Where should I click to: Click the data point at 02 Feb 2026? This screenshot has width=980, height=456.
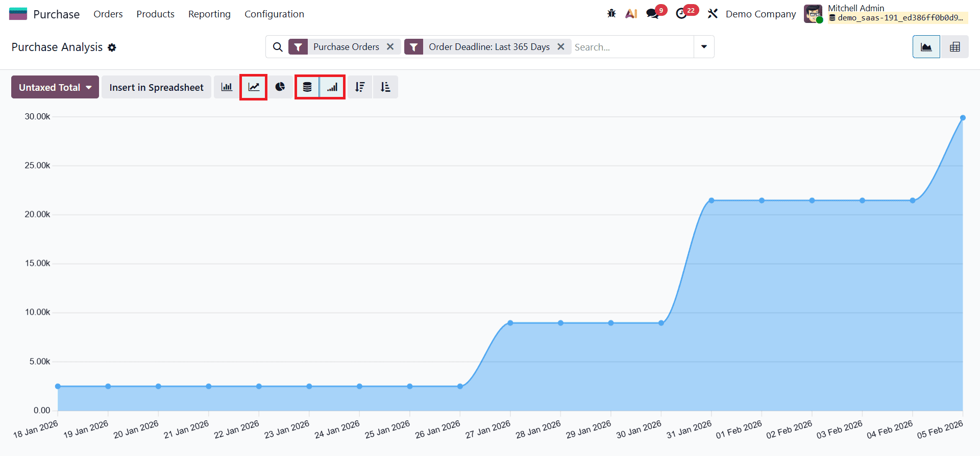[812, 200]
